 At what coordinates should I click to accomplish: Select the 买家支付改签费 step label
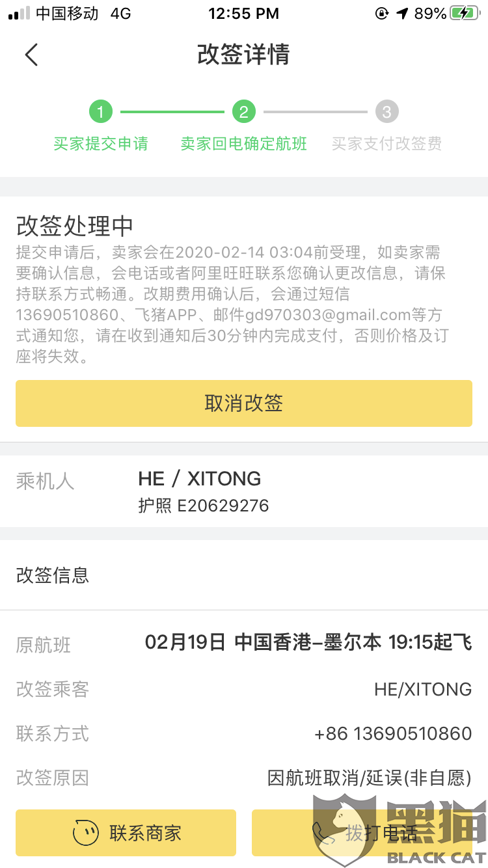click(x=386, y=144)
